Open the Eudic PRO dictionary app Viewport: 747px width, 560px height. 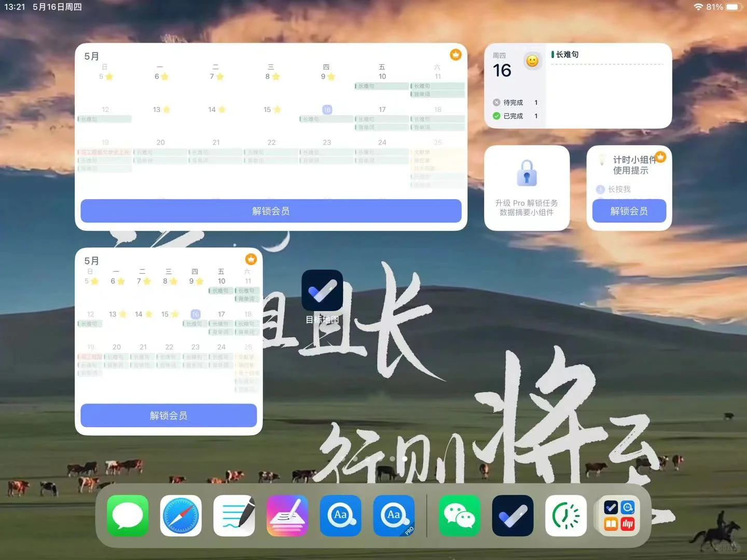(x=394, y=516)
